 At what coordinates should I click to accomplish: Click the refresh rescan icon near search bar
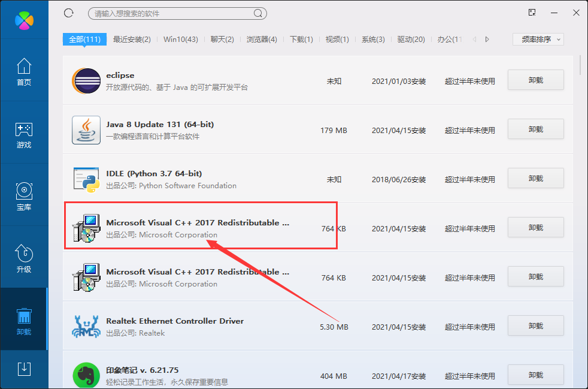(x=68, y=13)
